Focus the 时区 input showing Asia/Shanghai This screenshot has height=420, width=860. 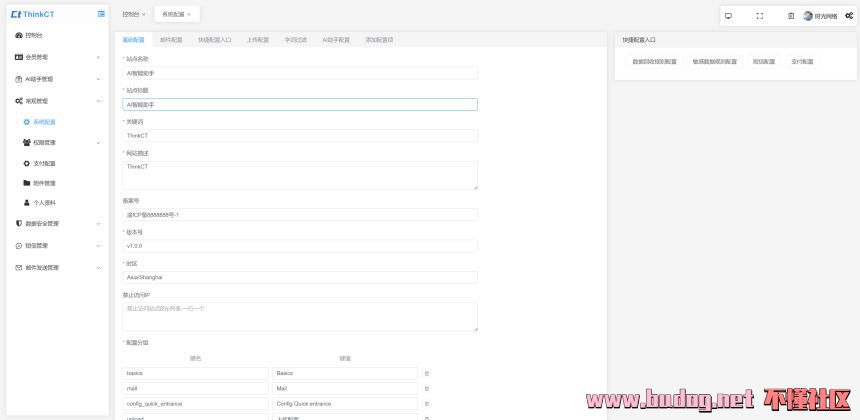(x=300, y=277)
